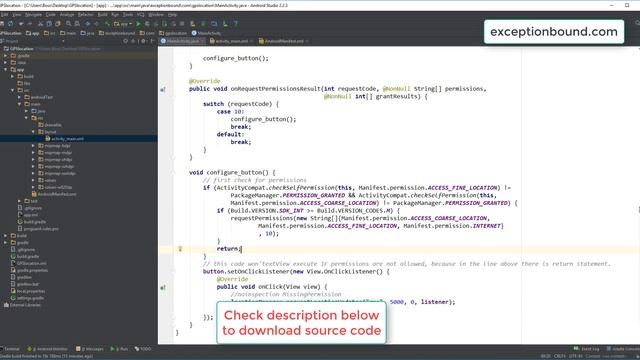Click the Cut scissors icon
The width and height of the screenshot is (640, 360).
tap(40, 24)
